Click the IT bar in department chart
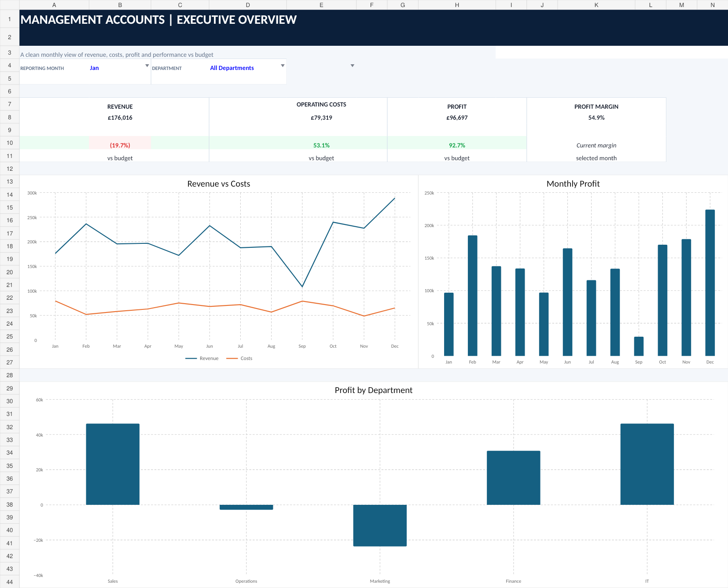 pyautogui.click(x=647, y=464)
